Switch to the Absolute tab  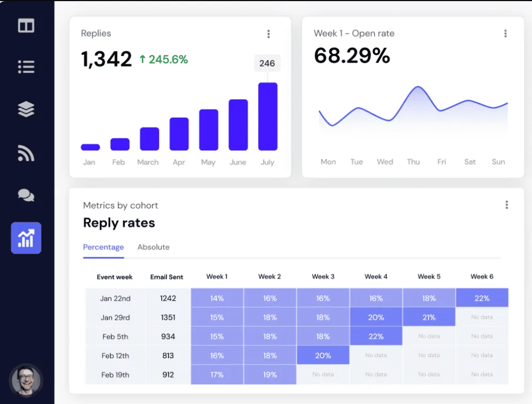[153, 247]
